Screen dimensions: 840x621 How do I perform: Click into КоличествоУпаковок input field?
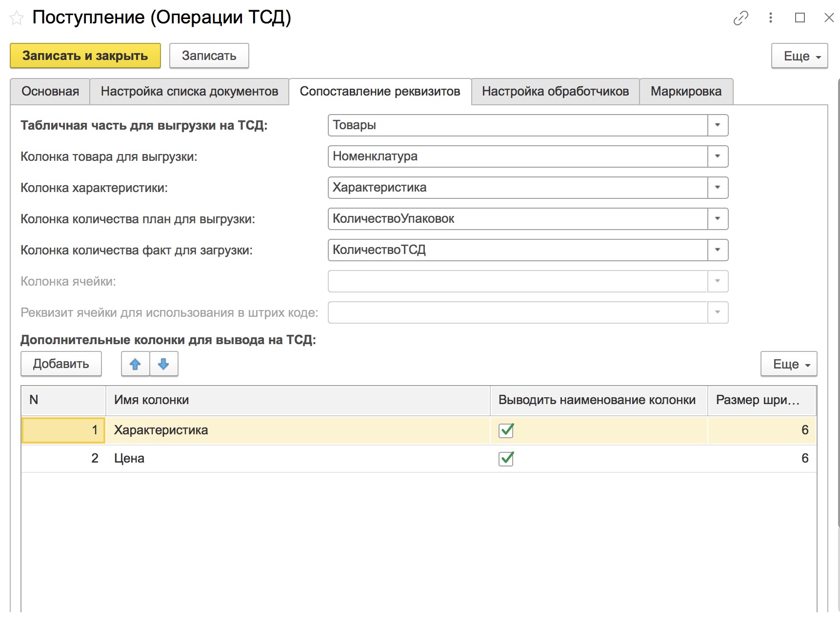518,219
